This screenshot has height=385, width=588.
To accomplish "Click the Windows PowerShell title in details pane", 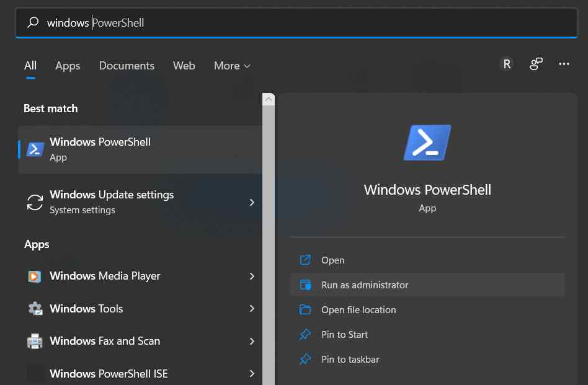I will tap(427, 190).
